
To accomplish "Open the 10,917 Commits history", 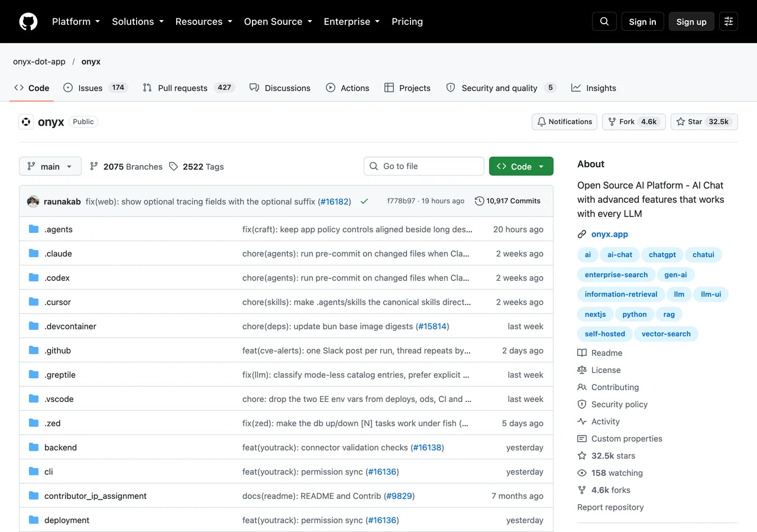I will (x=508, y=201).
